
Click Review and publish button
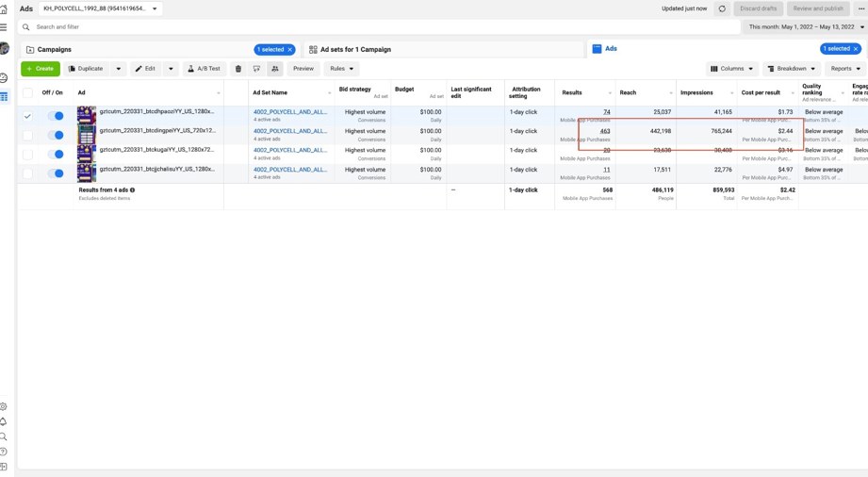[x=818, y=8]
